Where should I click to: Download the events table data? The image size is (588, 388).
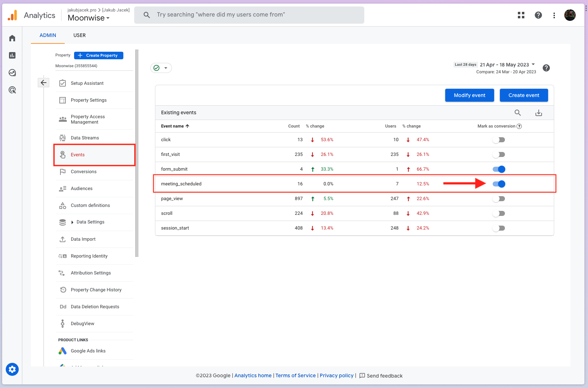pyautogui.click(x=538, y=112)
